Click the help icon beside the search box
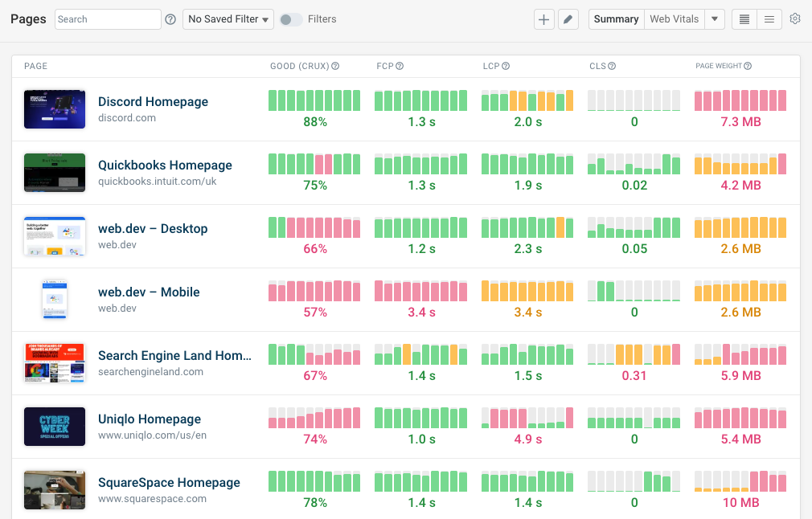 (x=170, y=18)
